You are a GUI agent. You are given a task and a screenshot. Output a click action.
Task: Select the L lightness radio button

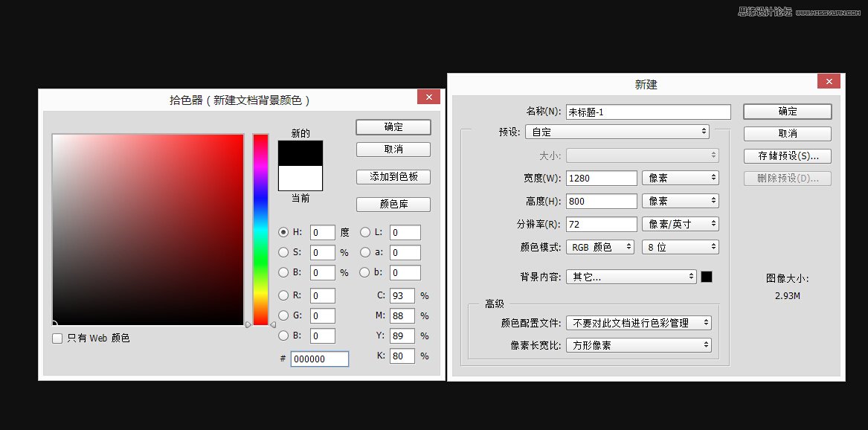pyautogui.click(x=365, y=232)
